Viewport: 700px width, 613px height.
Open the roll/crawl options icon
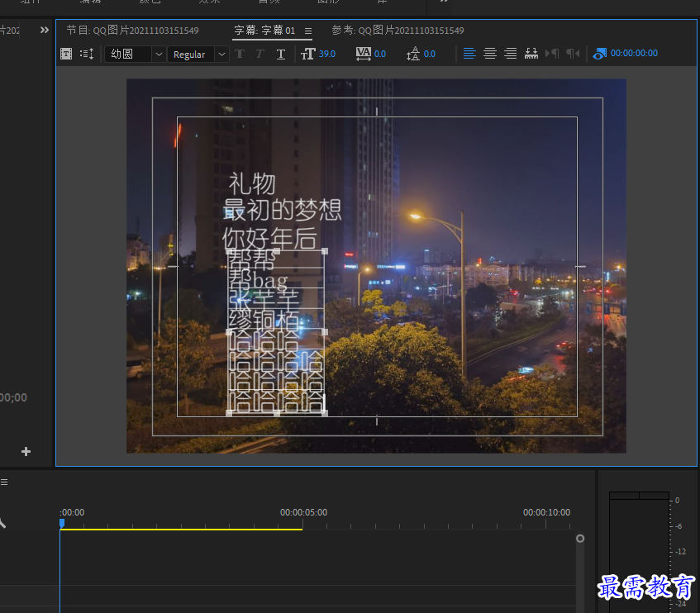pyautogui.click(x=87, y=54)
